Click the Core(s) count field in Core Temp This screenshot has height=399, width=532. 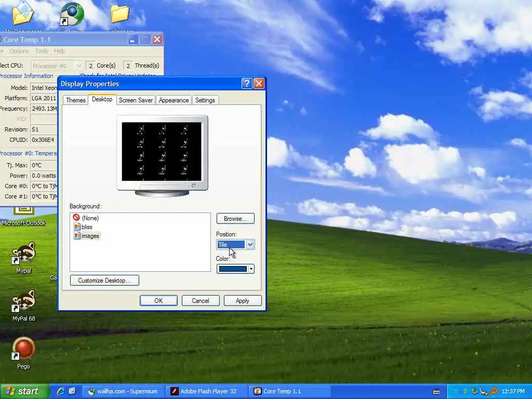90,65
